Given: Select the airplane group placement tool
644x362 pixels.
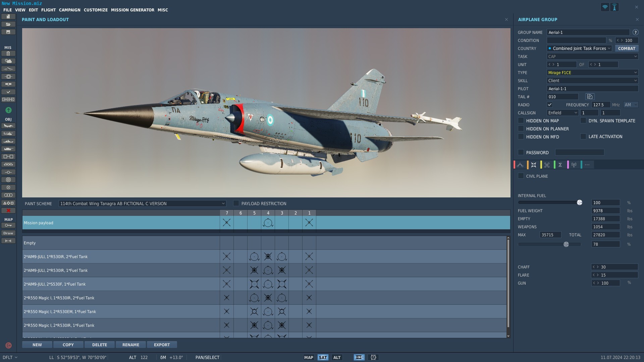Looking at the screenshot, I should 8,126.
